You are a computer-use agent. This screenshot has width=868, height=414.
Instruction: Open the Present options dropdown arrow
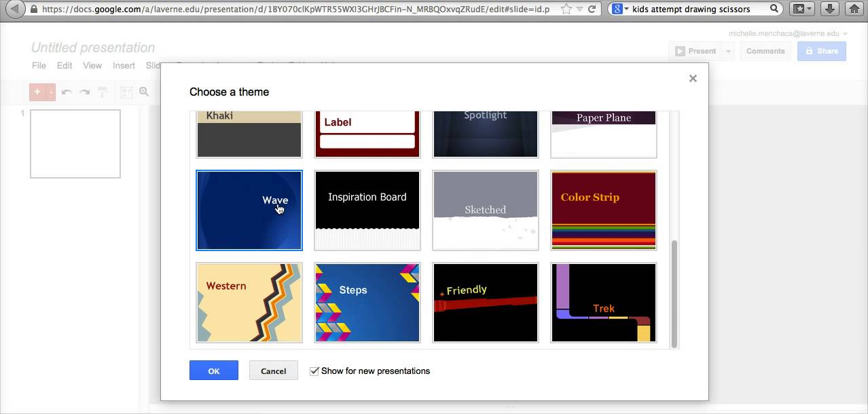point(728,51)
